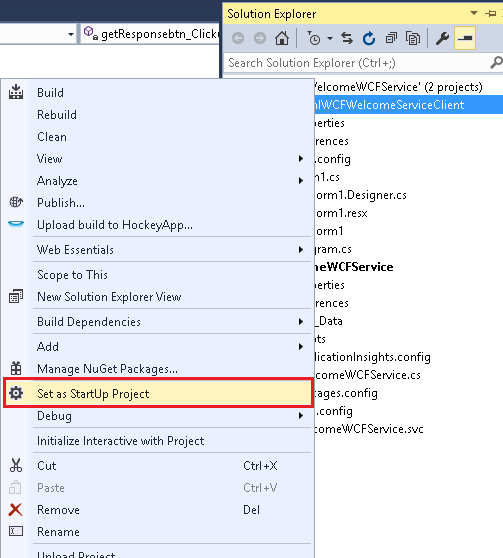Viewport: 503px width, 558px height.
Task: Click the Forward navigation arrow in Solution Explorer
Action: [x=260, y=38]
